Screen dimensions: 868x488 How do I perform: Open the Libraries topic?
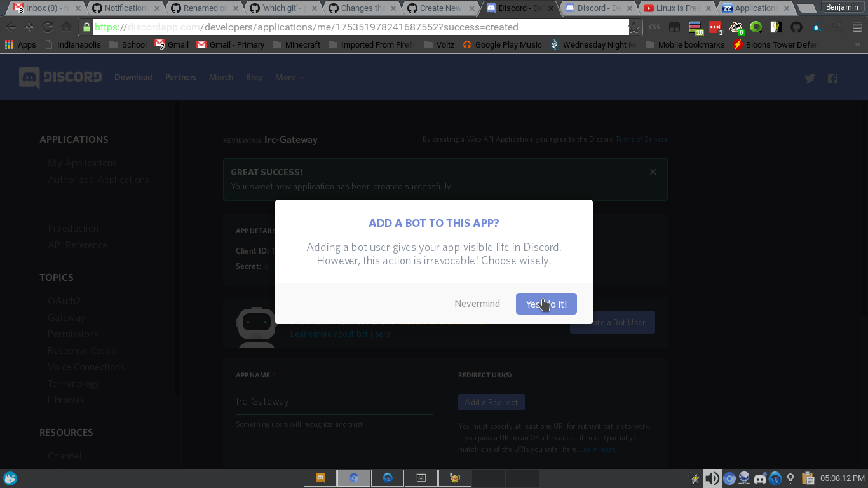click(x=66, y=400)
